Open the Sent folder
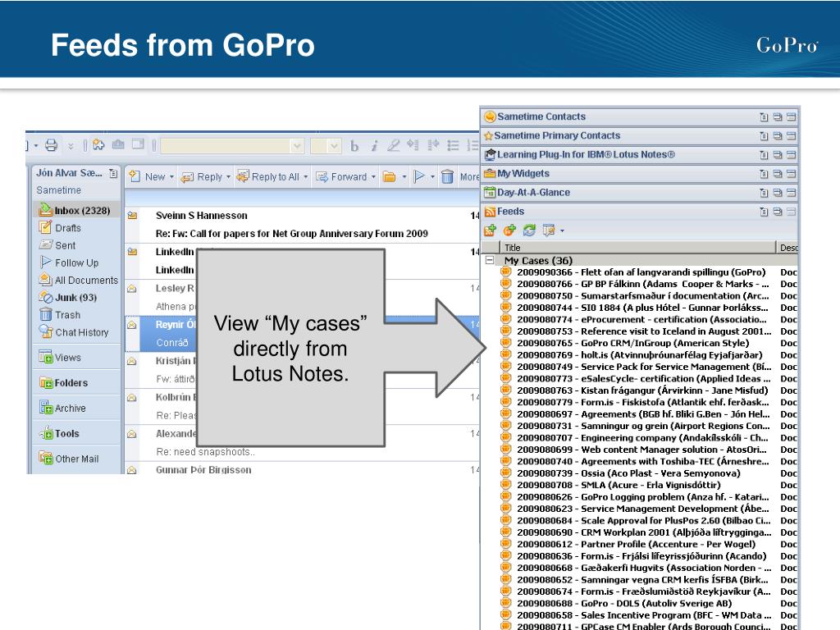 (57, 245)
